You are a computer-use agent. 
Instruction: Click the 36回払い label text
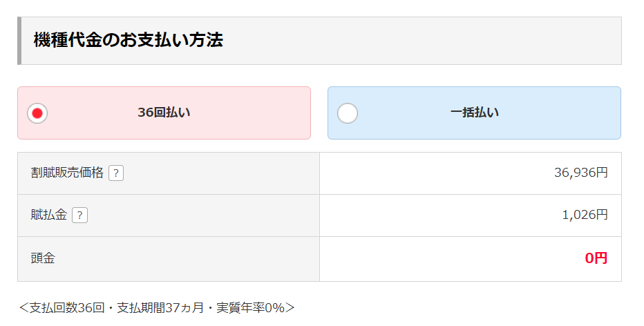point(164,113)
